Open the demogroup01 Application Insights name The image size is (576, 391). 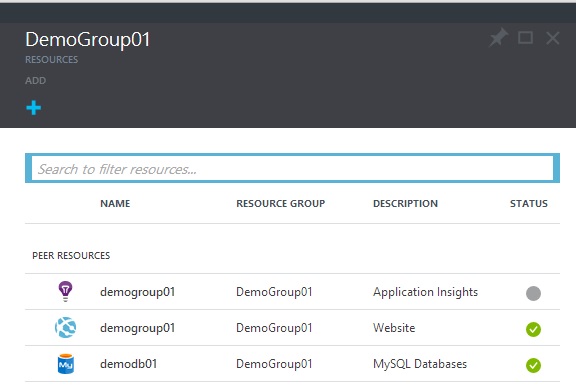(x=137, y=292)
